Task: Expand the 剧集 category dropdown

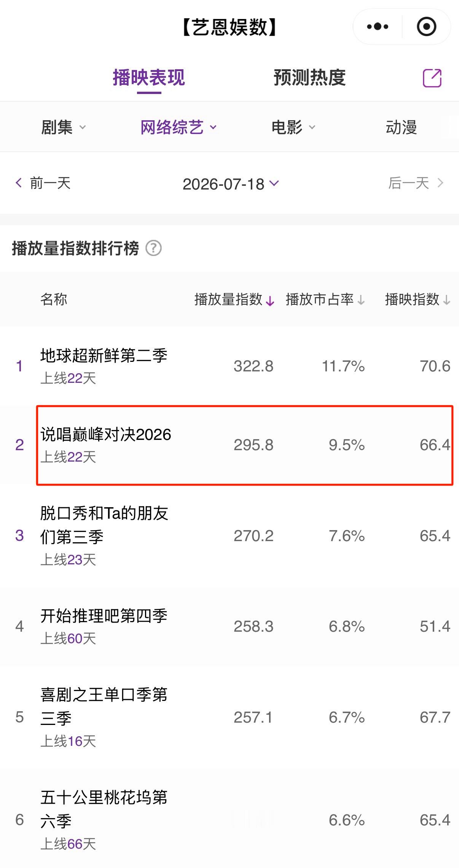Action: [x=82, y=127]
